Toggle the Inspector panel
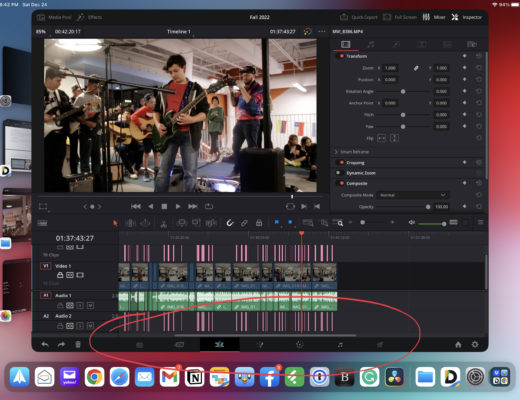 pos(466,17)
